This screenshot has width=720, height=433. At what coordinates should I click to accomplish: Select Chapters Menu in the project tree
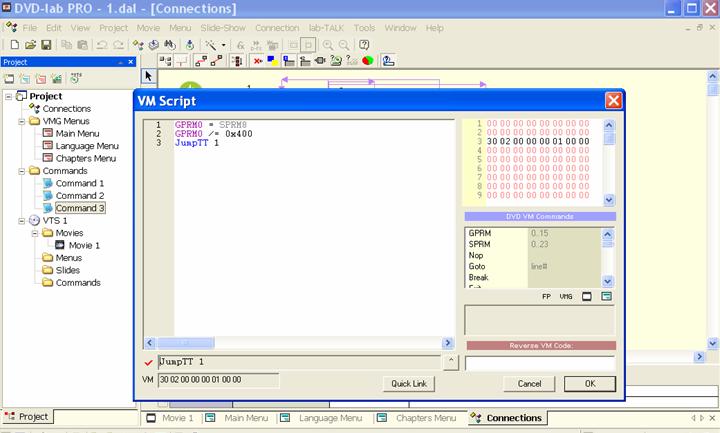click(85, 158)
